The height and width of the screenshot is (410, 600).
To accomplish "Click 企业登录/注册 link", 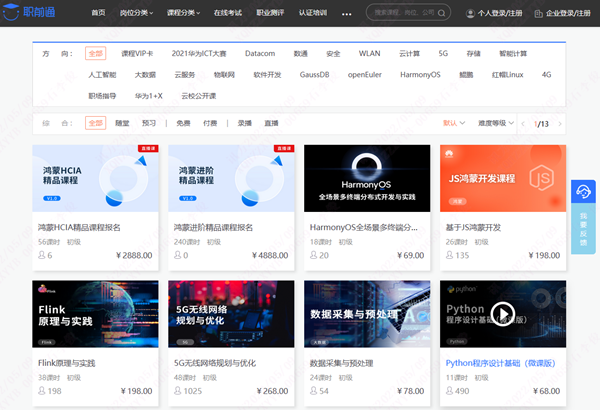I will click(568, 13).
